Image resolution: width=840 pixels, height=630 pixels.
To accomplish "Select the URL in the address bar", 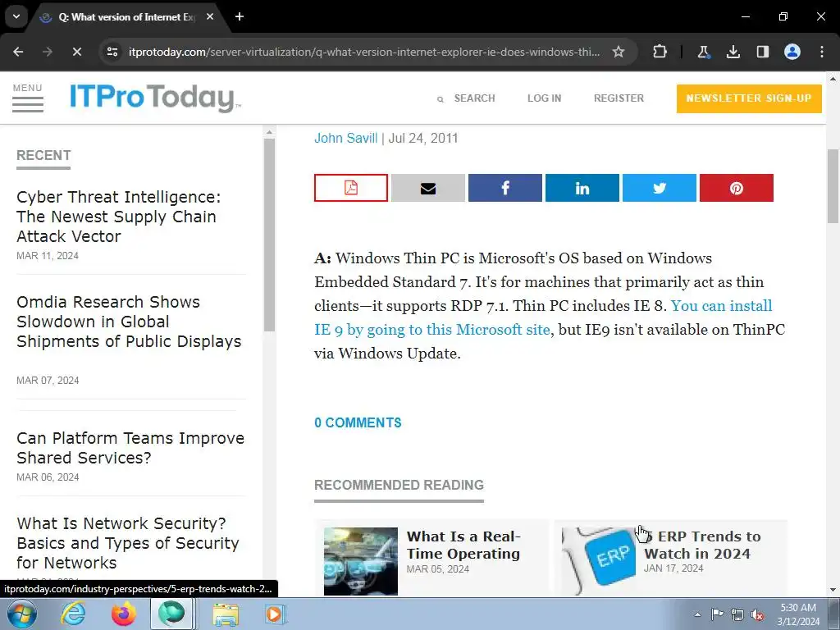I will pyautogui.click(x=364, y=52).
